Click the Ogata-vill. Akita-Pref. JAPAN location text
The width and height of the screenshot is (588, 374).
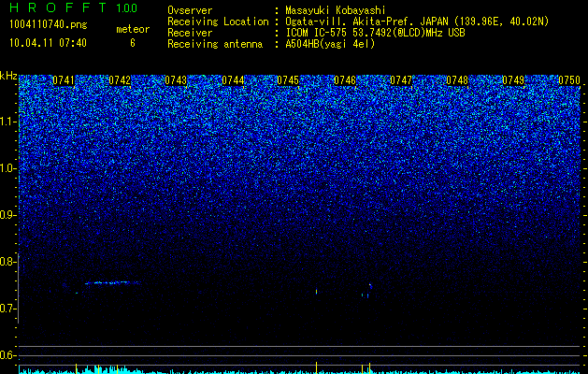tap(417, 22)
